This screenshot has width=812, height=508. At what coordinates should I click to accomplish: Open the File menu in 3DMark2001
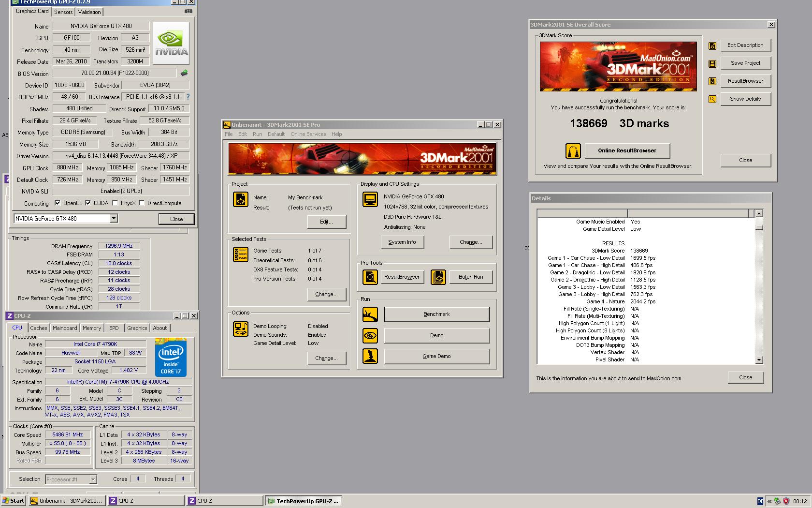(229, 134)
